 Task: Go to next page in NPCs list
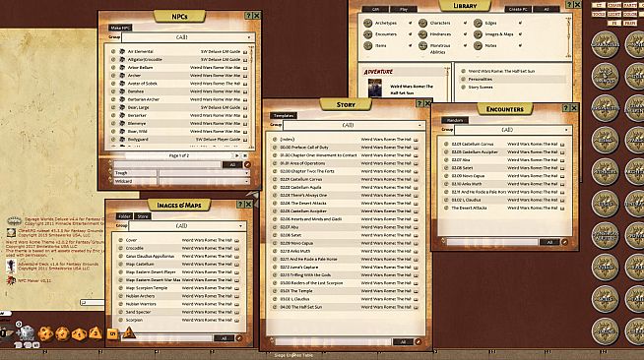[x=236, y=155]
